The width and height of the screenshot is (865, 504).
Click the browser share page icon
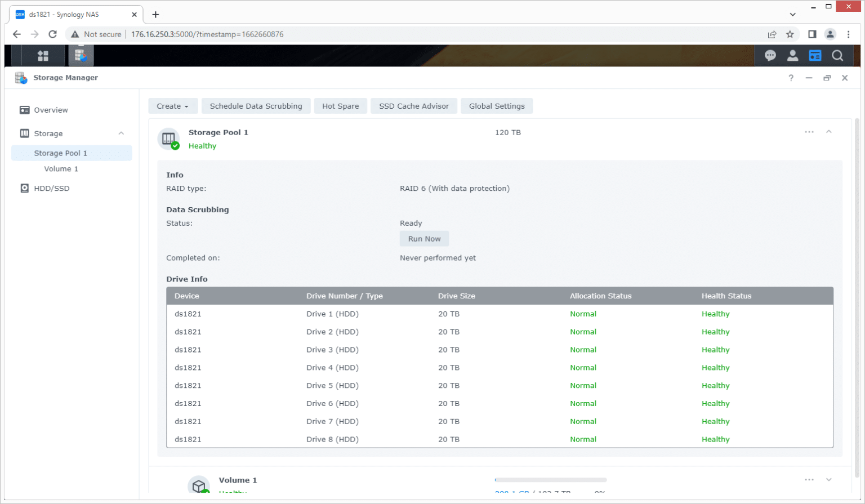pyautogui.click(x=772, y=34)
